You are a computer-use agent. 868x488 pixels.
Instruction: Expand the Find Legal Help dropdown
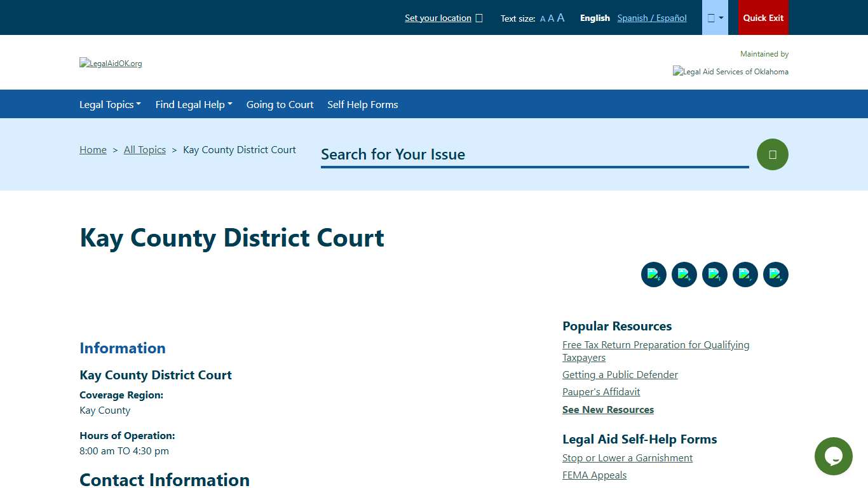[x=193, y=104]
